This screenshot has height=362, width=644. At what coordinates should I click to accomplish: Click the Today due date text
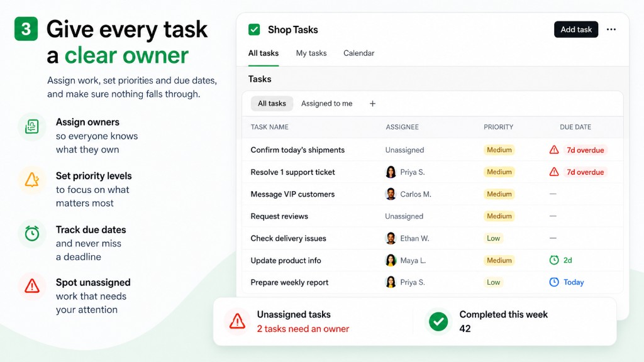click(574, 282)
